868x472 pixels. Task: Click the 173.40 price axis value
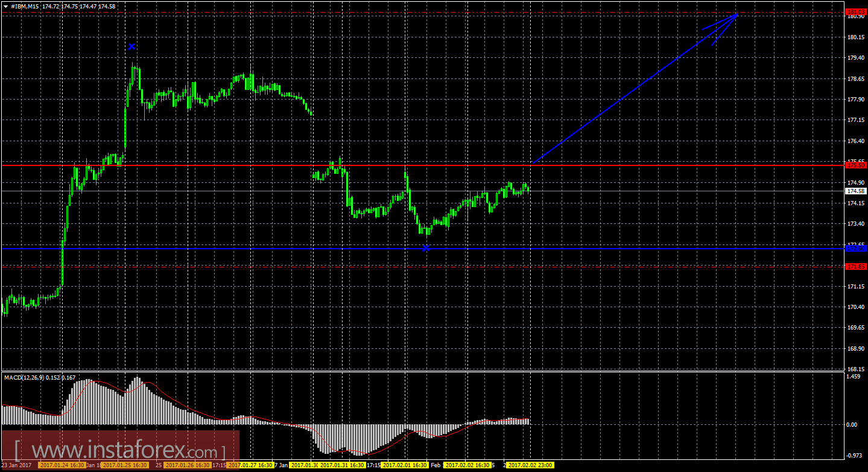[856, 224]
